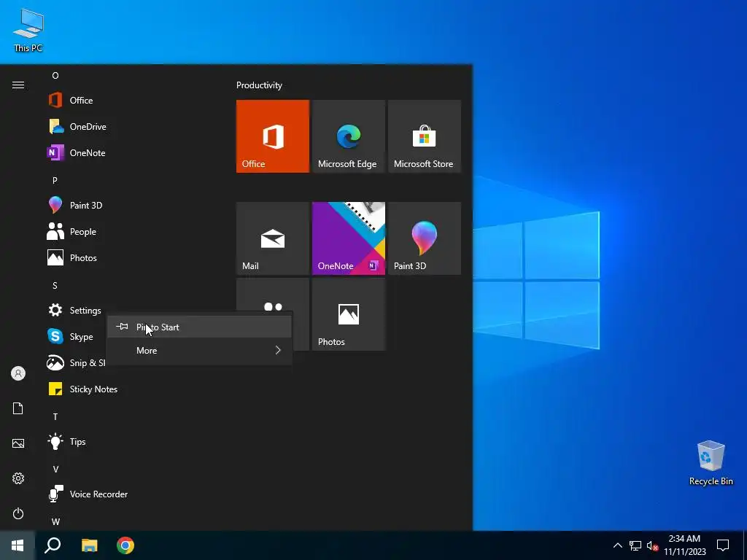Click the Office tile under Productivity

[x=273, y=136]
